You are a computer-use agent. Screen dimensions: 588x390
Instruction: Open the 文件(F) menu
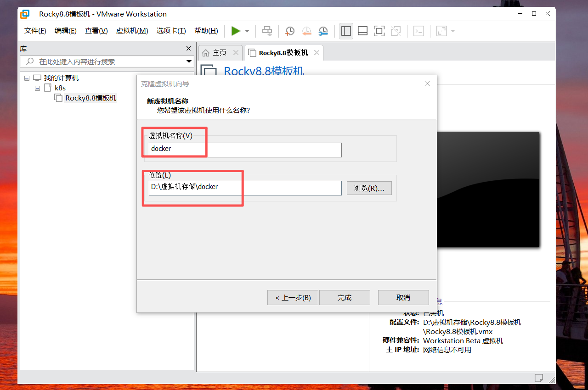click(35, 31)
